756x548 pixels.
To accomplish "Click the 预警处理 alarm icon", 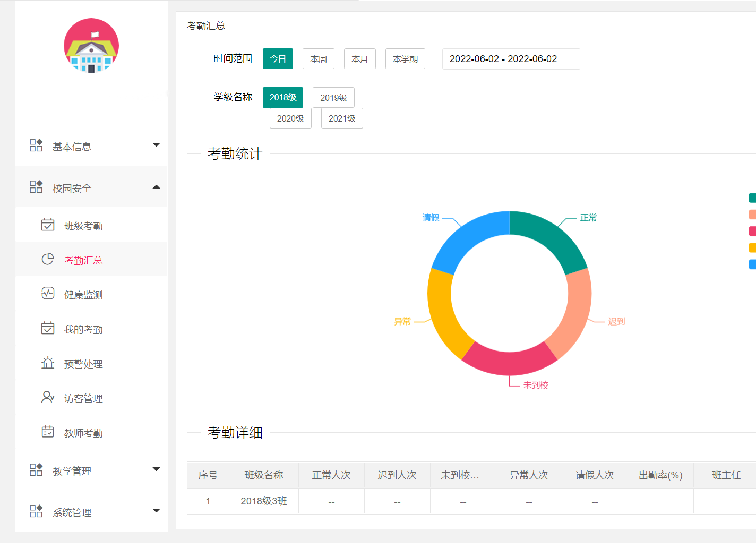I will (x=48, y=363).
